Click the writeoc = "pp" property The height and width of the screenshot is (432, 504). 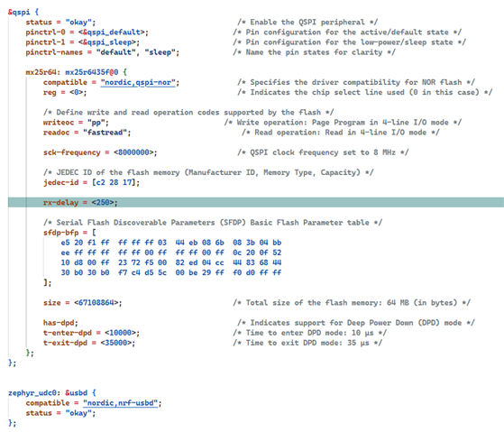(x=76, y=122)
